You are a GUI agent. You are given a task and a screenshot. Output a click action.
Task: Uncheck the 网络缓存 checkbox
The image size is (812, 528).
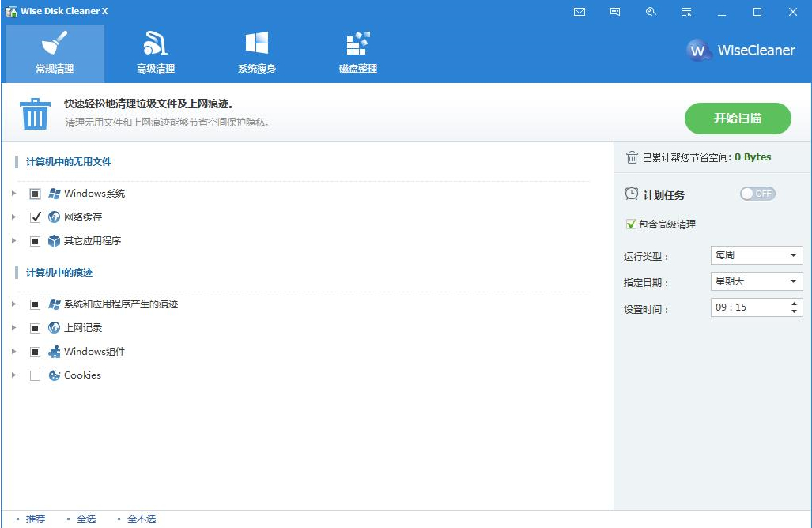[36, 217]
